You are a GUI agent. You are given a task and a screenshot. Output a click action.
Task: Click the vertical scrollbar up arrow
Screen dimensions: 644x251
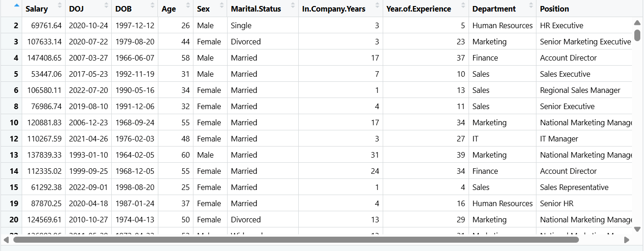pos(638,23)
